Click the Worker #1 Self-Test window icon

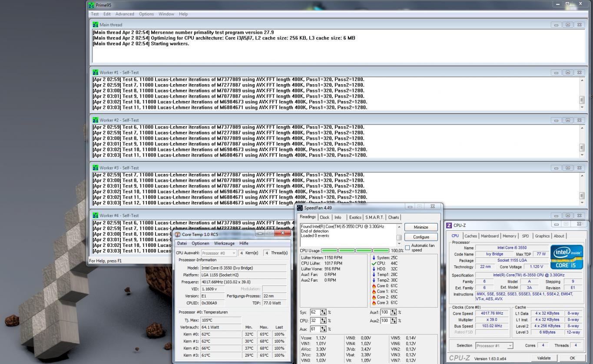[96, 72]
